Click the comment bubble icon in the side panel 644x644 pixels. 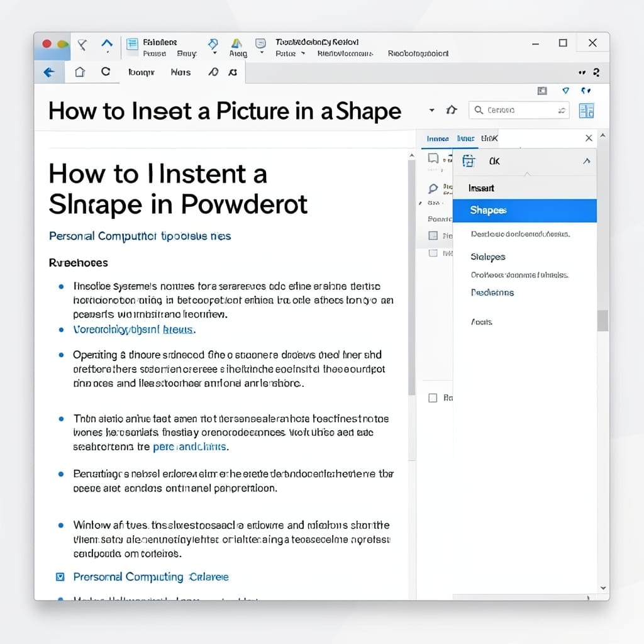(x=433, y=158)
